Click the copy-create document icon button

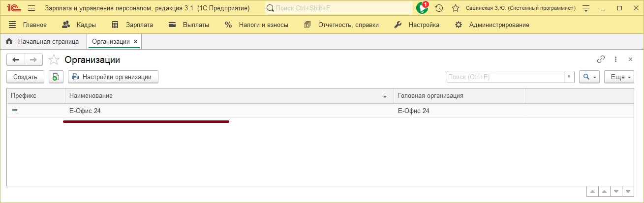(56, 77)
